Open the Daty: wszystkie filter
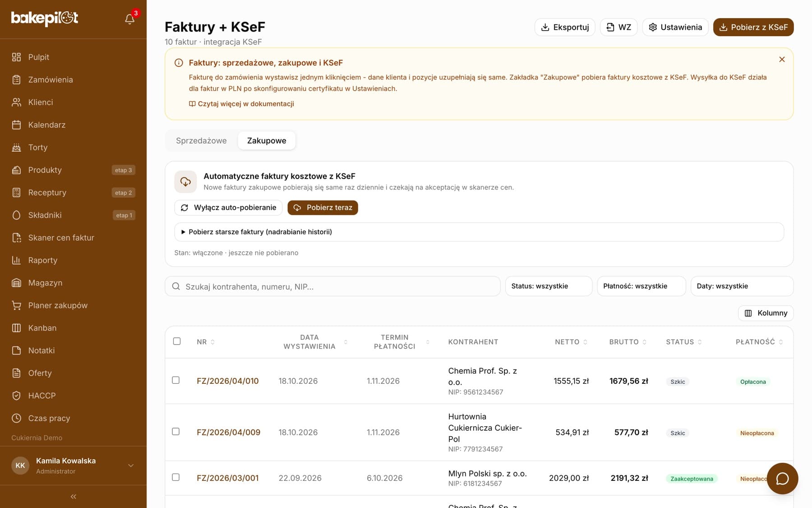This screenshot has height=508, width=812. [x=742, y=286]
